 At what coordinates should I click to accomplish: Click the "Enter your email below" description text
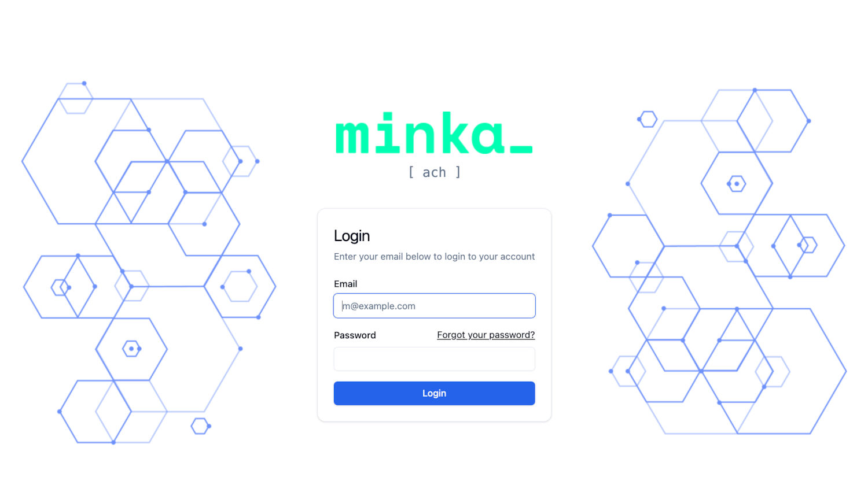[x=435, y=257]
